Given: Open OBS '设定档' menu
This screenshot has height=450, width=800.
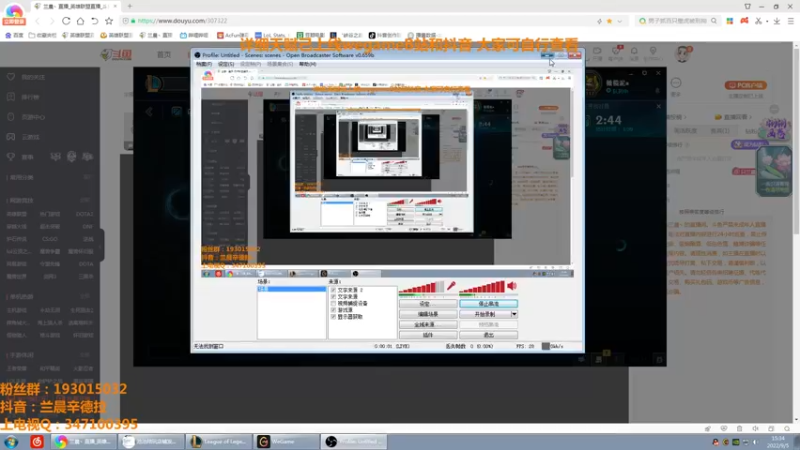Looking at the screenshot, I should pos(250,64).
